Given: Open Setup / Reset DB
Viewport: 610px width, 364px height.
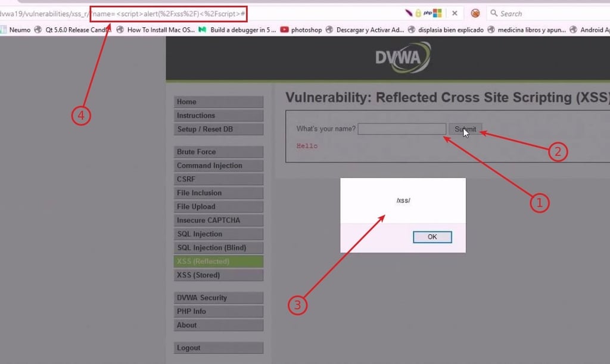Looking at the screenshot, I should (x=218, y=129).
